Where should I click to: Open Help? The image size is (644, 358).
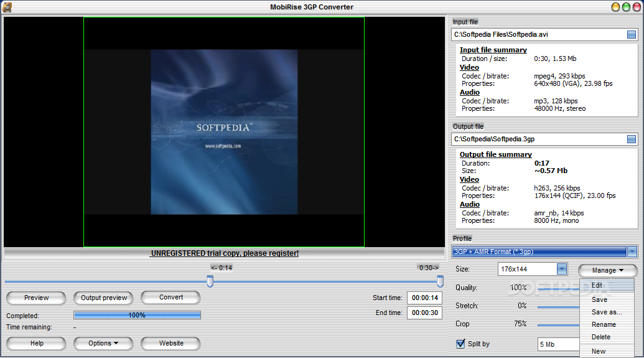point(36,343)
